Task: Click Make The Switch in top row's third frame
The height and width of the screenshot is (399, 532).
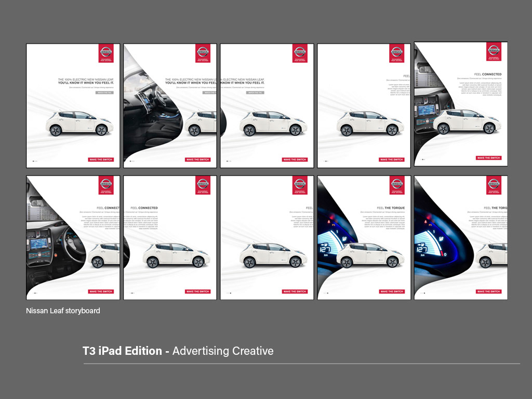Action: [295, 159]
